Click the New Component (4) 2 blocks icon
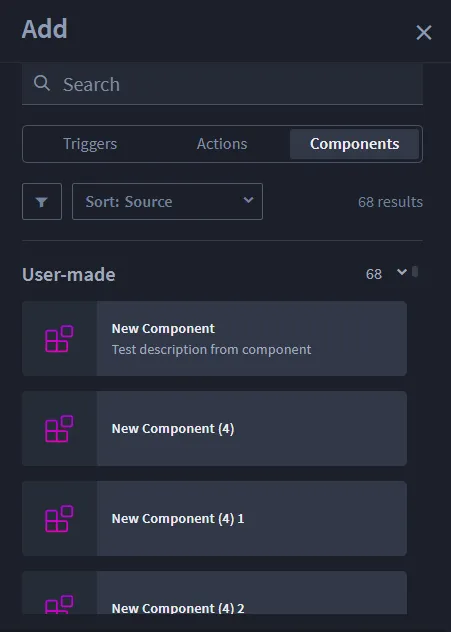The height and width of the screenshot is (632, 451). [59, 605]
